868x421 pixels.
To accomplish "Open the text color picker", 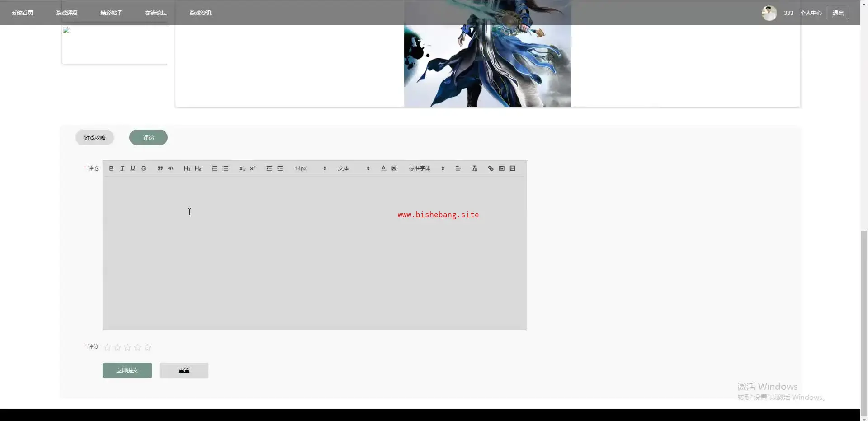I will (383, 168).
